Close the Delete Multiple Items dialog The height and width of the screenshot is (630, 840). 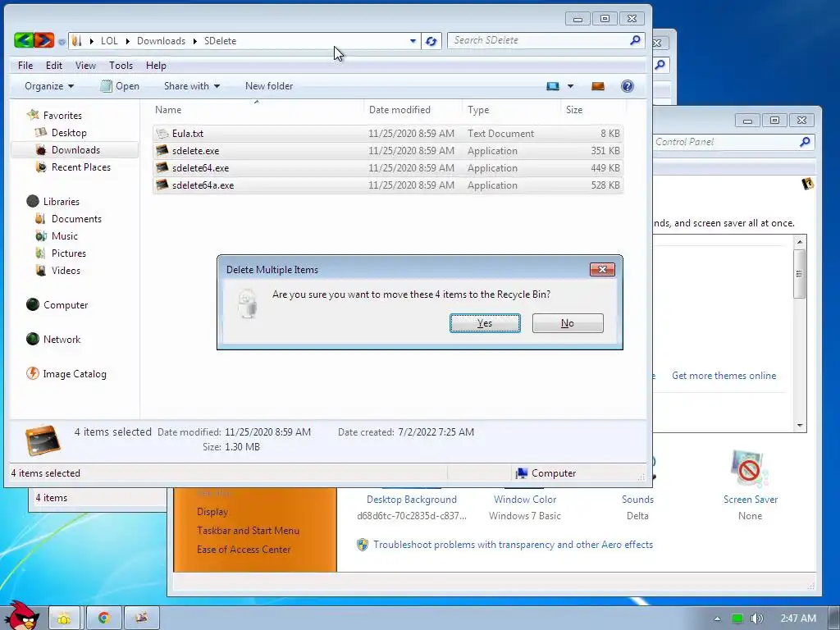point(602,269)
